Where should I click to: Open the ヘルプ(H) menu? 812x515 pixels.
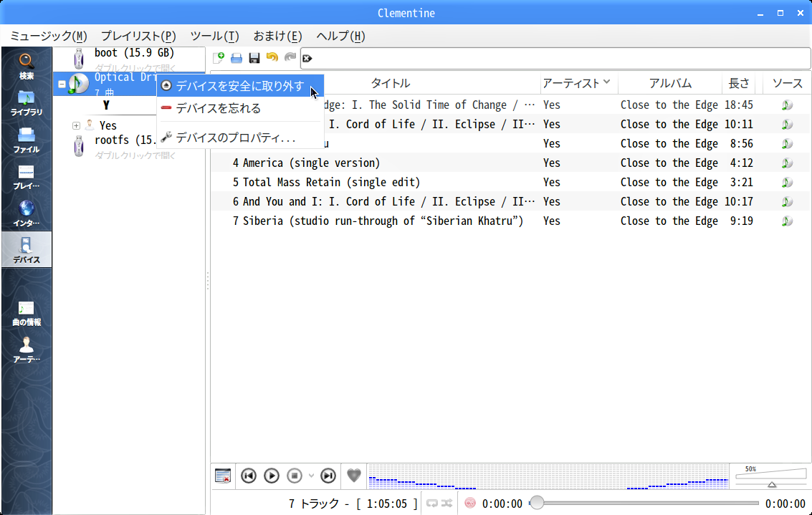[340, 37]
